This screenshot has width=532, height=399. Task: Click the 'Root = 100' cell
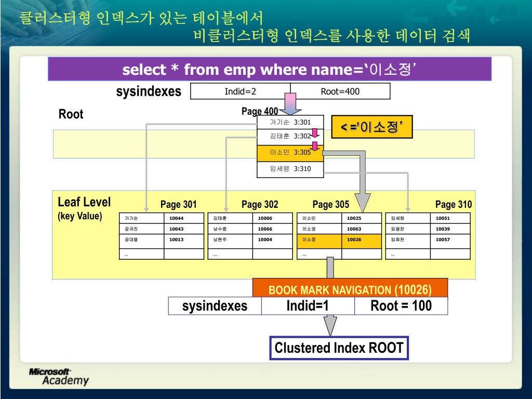(401, 305)
